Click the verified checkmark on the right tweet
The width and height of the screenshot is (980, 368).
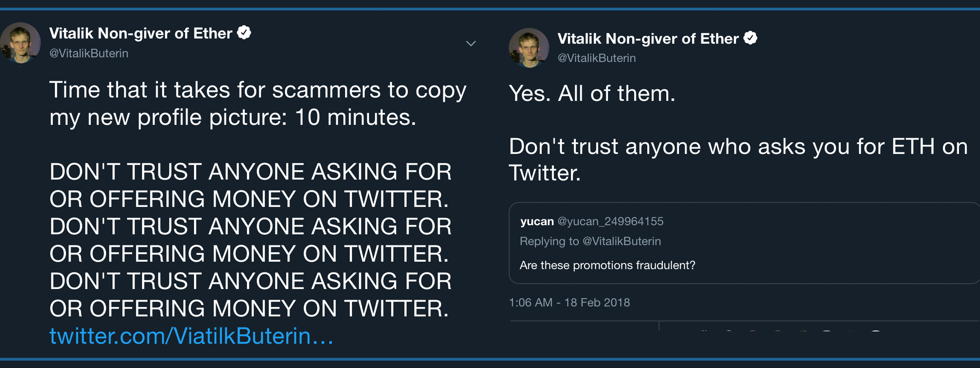point(750,38)
